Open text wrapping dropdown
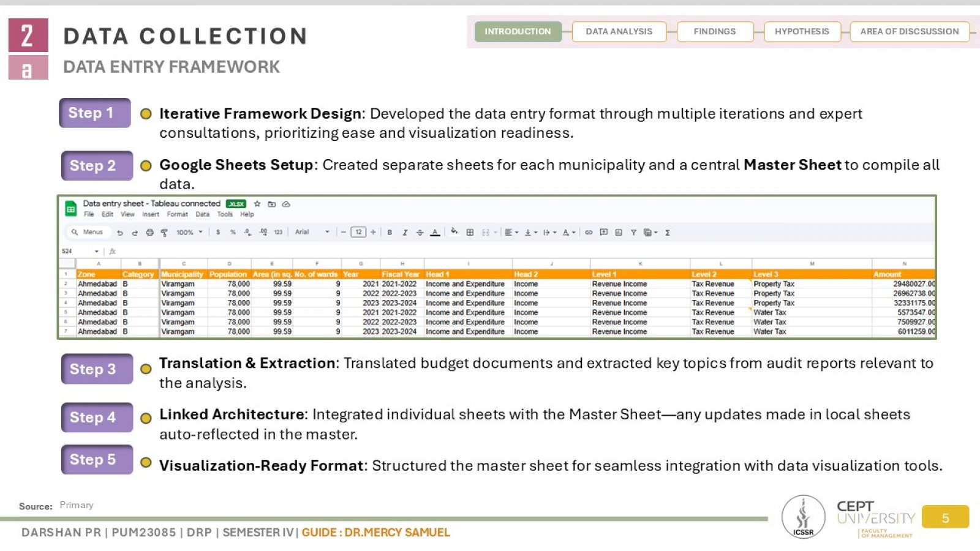This screenshot has height=551, width=980. pyautogui.click(x=549, y=233)
